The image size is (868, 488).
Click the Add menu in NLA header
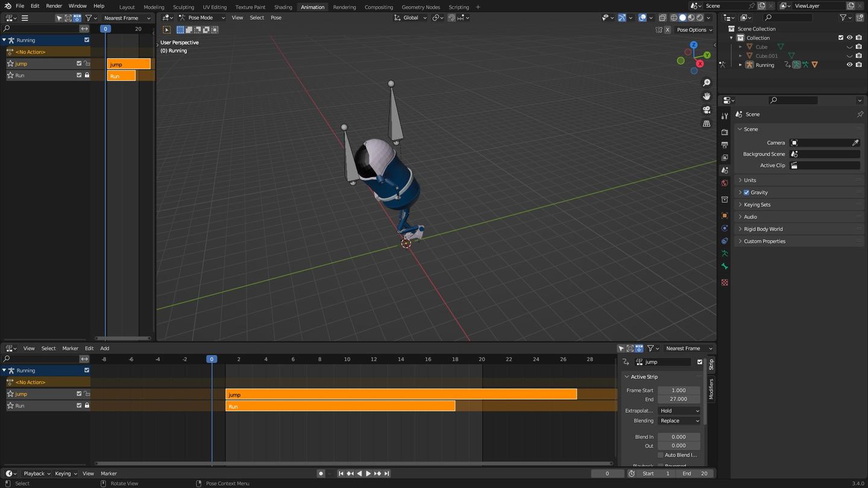[104, 348]
